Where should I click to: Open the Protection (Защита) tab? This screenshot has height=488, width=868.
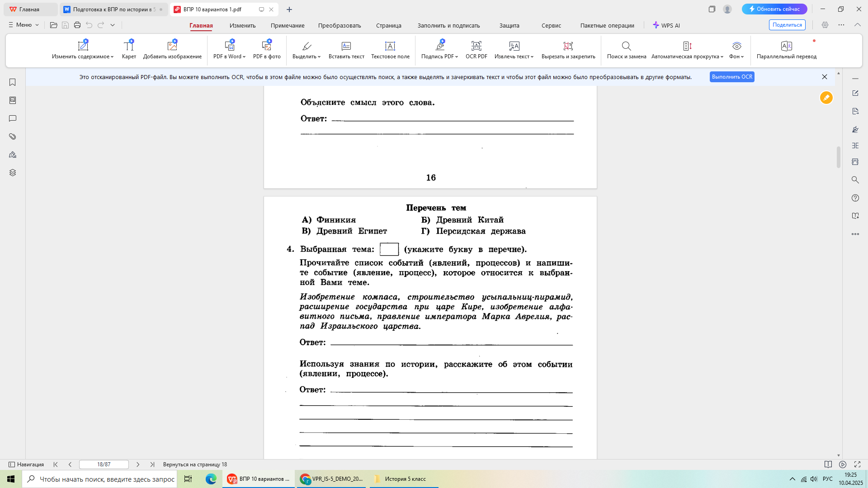509,26
